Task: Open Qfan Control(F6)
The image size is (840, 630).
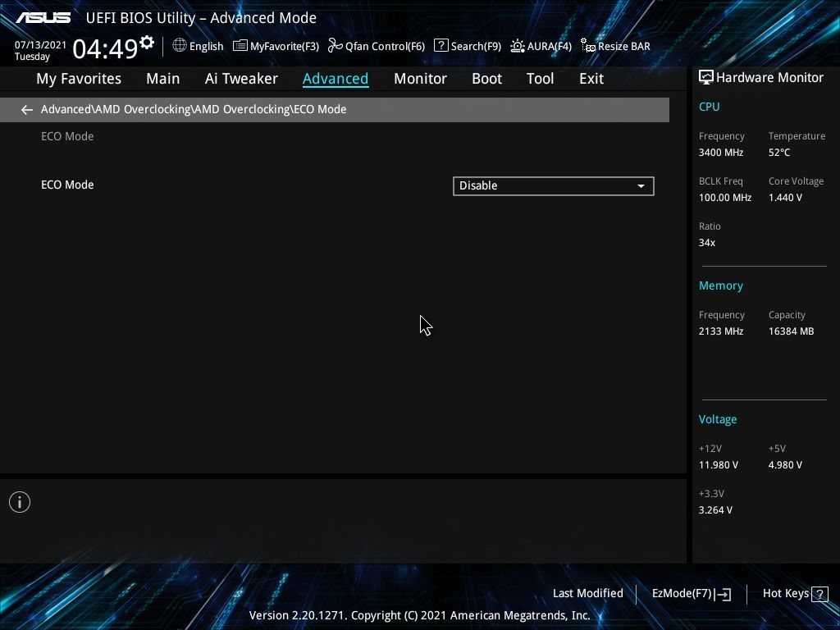Action: click(x=376, y=46)
